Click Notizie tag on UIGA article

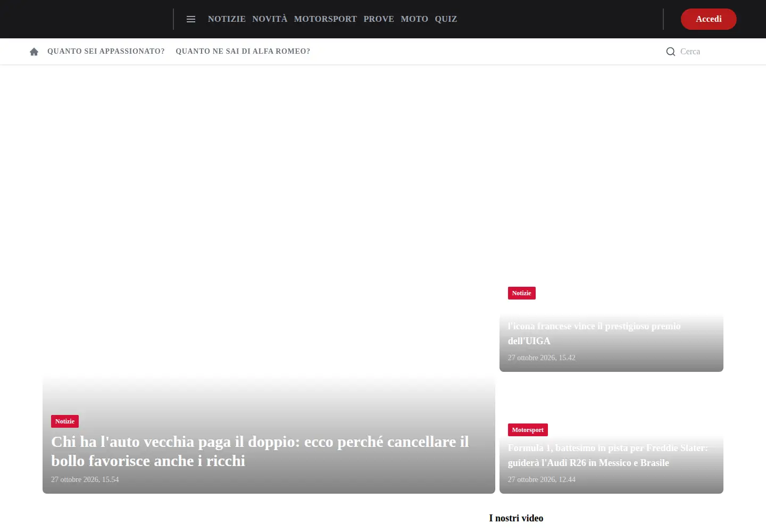click(522, 293)
